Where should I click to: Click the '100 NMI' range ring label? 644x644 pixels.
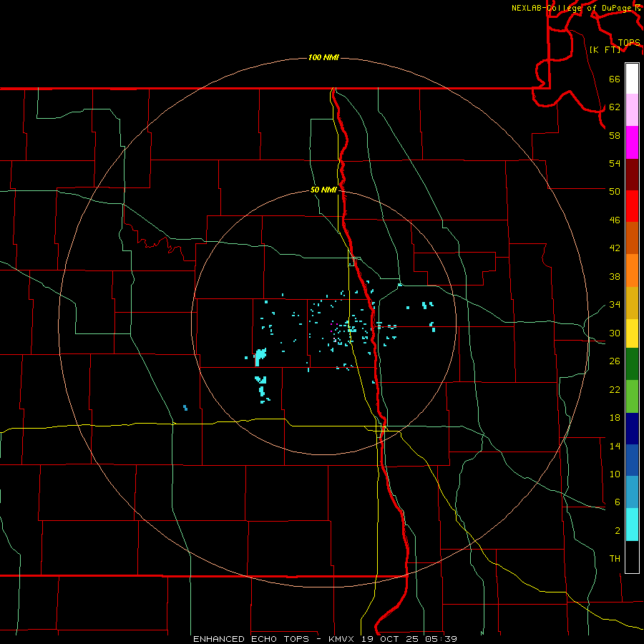coord(323,57)
